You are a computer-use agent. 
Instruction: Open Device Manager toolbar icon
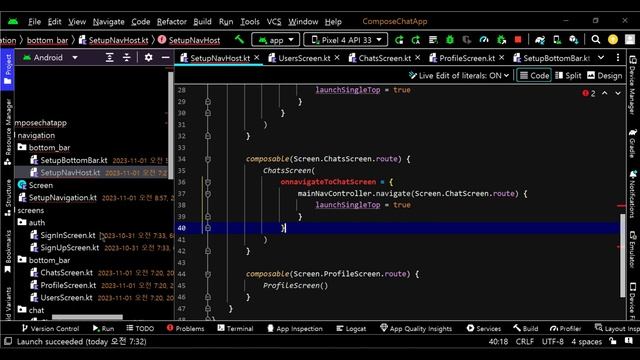pos(557,40)
